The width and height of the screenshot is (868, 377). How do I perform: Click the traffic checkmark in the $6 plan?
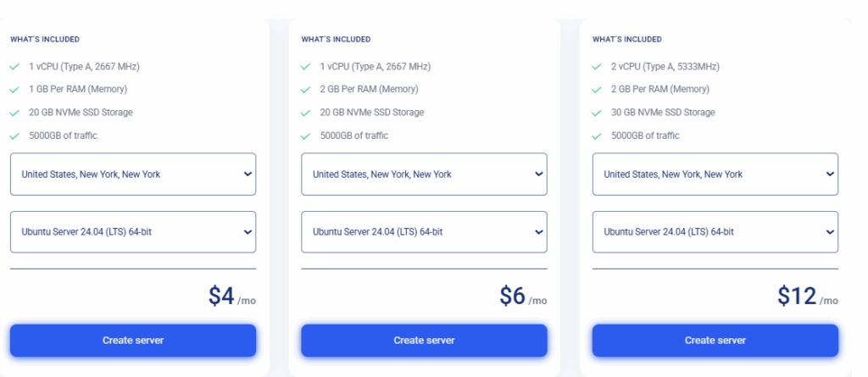306,136
